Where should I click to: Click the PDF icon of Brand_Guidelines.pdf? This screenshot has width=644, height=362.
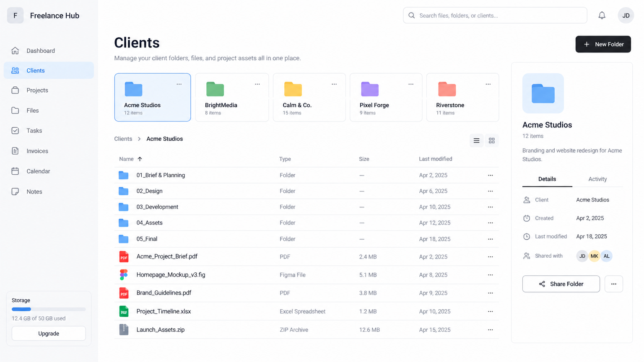point(124,293)
